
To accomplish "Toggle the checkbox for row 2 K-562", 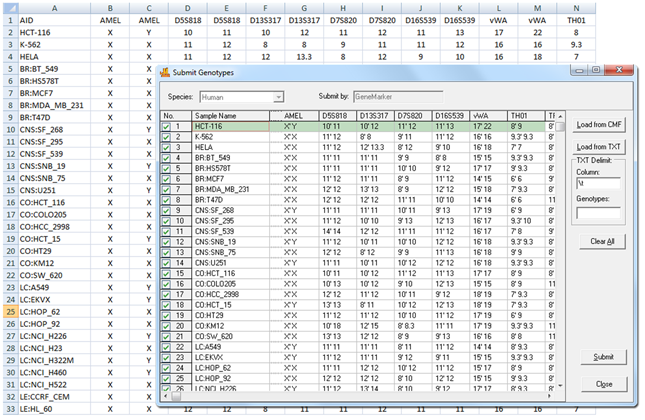I will [x=166, y=137].
